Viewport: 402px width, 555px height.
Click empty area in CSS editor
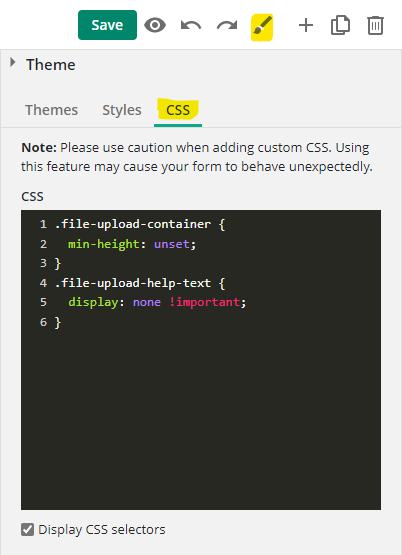click(201, 418)
